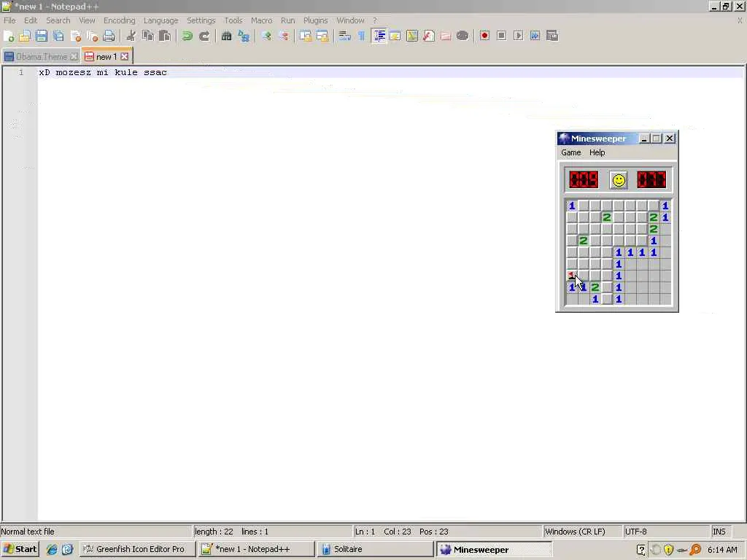Start macro recording with red dot
The width and height of the screenshot is (747, 560).
(484, 36)
